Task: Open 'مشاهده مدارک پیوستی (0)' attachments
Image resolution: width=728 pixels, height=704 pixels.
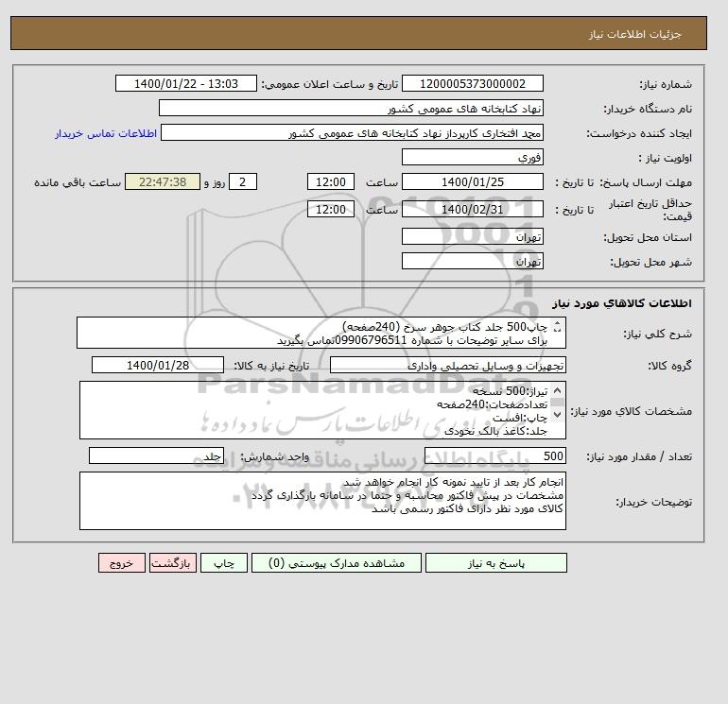Action: tap(337, 563)
